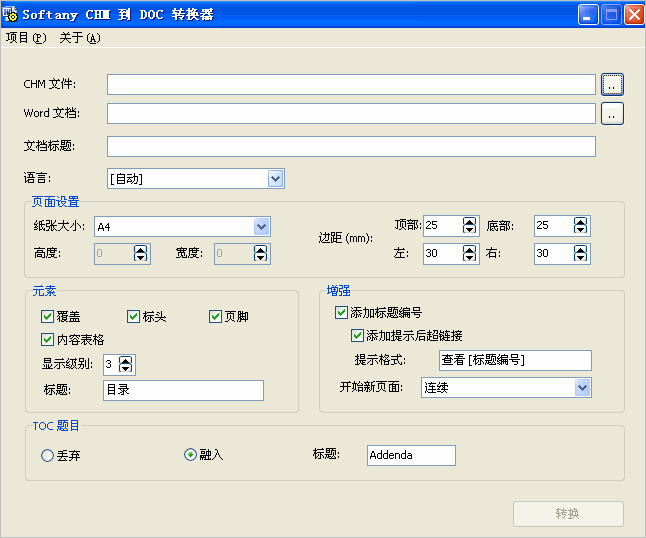The height and width of the screenshot is (538, 646).
Task: Decrease the 右 margin spinner value
Action: pos(580,257)
